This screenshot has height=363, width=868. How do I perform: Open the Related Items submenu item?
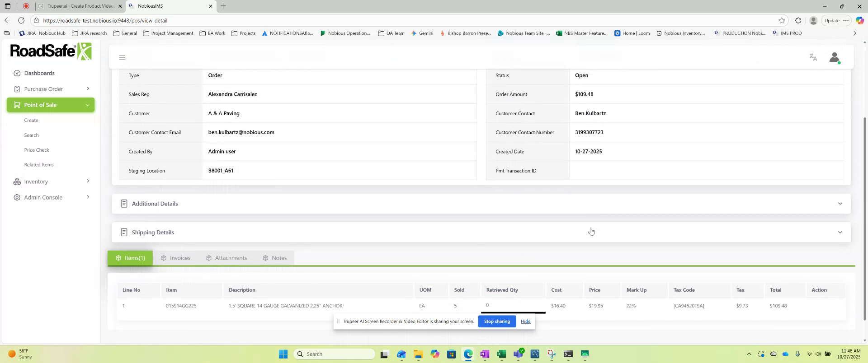coord(39,165)
